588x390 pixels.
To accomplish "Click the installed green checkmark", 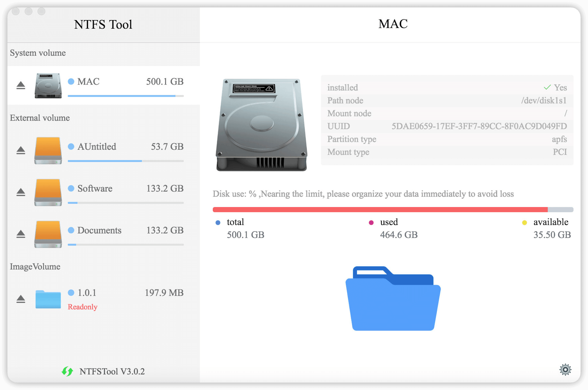I will 547,87.
